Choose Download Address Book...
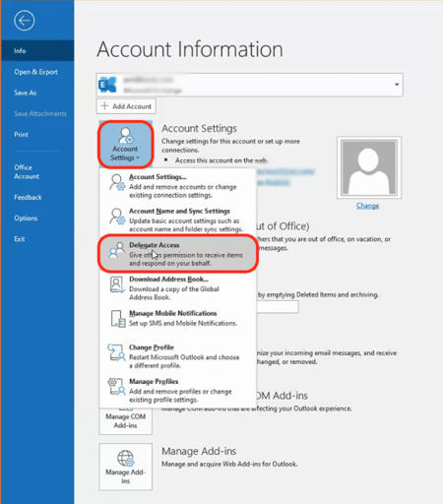This screenshot has height=504, width=443. pos(177,288)
